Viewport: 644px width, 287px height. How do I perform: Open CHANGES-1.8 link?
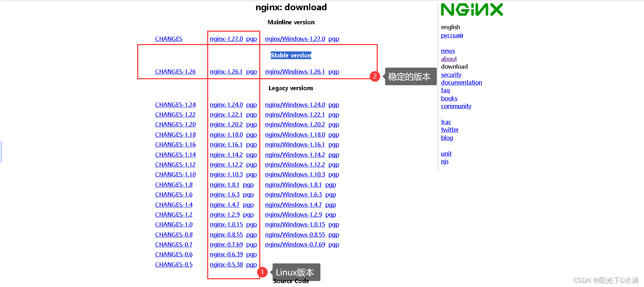pyautogui.click(x=174, y=185)
